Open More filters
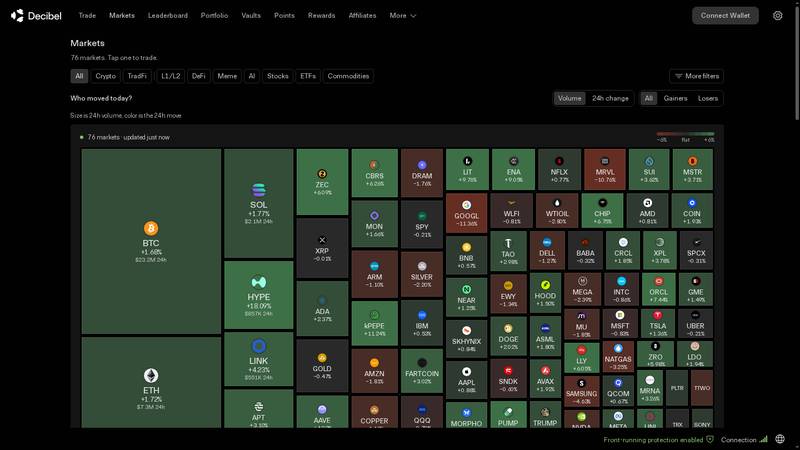 pos(696,76)
